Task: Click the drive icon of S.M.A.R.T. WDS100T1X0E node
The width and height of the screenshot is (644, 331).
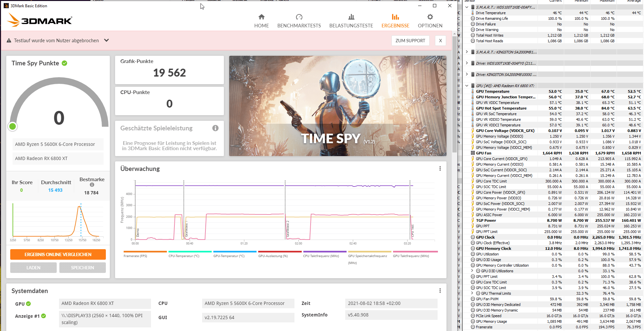Action: point(473,7)
